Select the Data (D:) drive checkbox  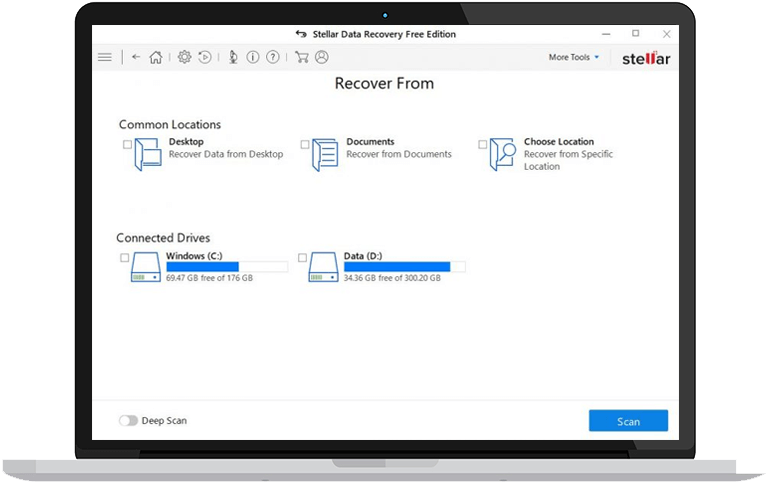pyautogui.click(x=302, y=258)
